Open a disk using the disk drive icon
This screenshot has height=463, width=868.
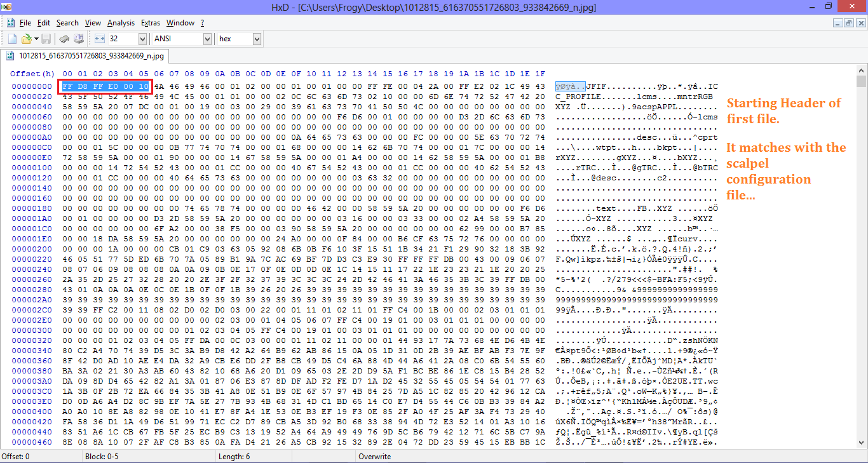78,38
